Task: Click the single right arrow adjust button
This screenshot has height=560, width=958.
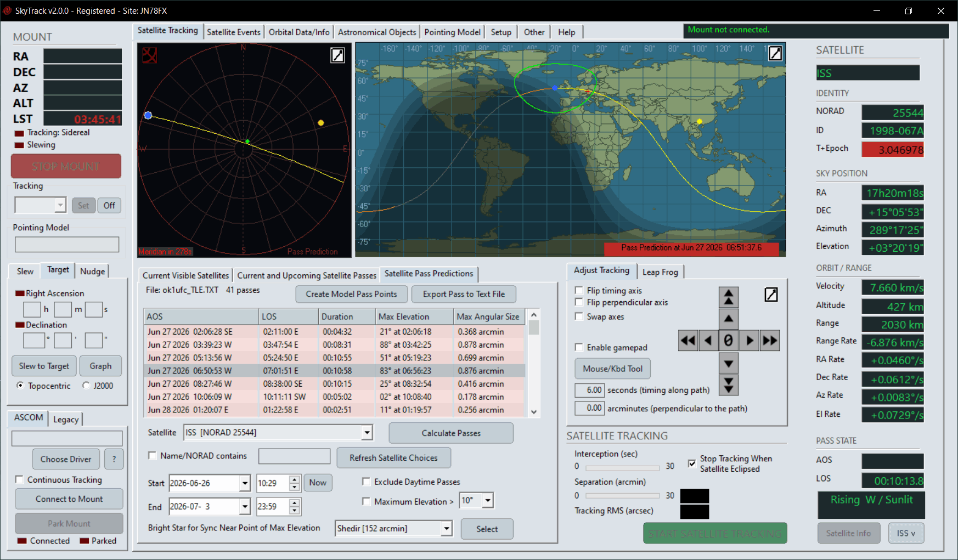Action: pos(749,341)
